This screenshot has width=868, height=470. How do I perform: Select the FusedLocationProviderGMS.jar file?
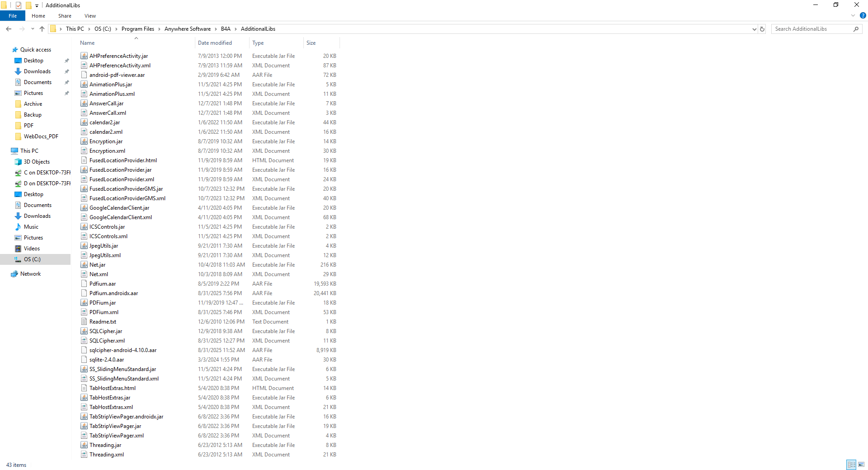(x=126, y=189)
